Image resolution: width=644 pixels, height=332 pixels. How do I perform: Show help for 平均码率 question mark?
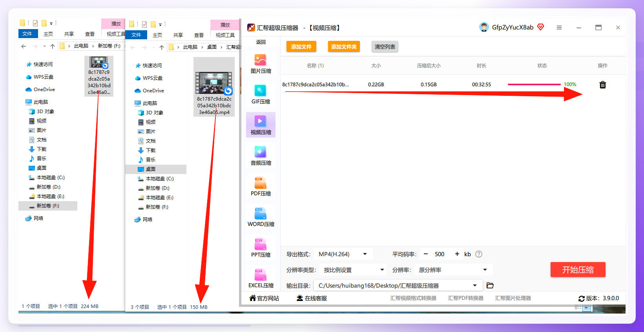click(479, 254)
